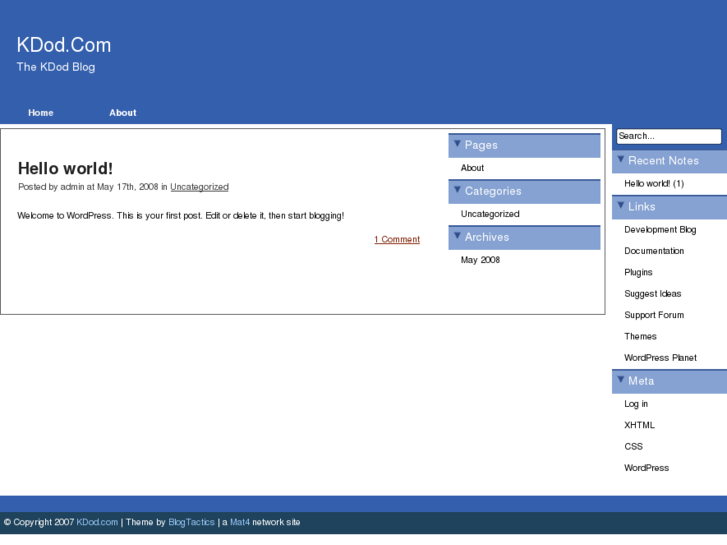Open the Hello world! post title
727x545 pixels.
65,168
